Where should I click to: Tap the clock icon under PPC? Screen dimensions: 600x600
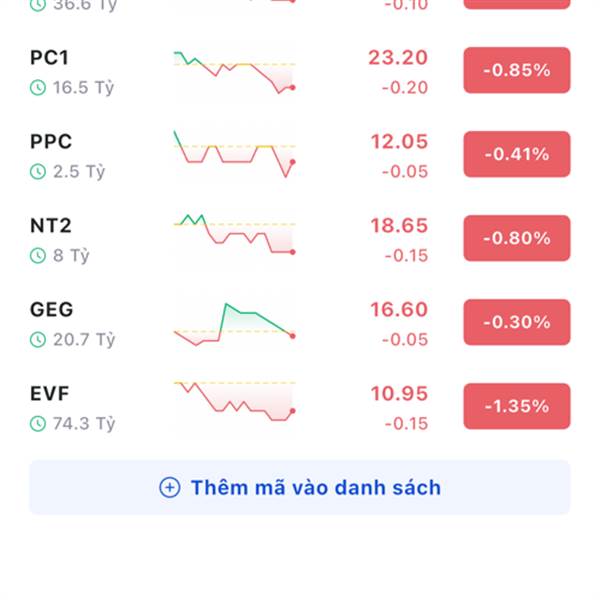pos(38,171)
